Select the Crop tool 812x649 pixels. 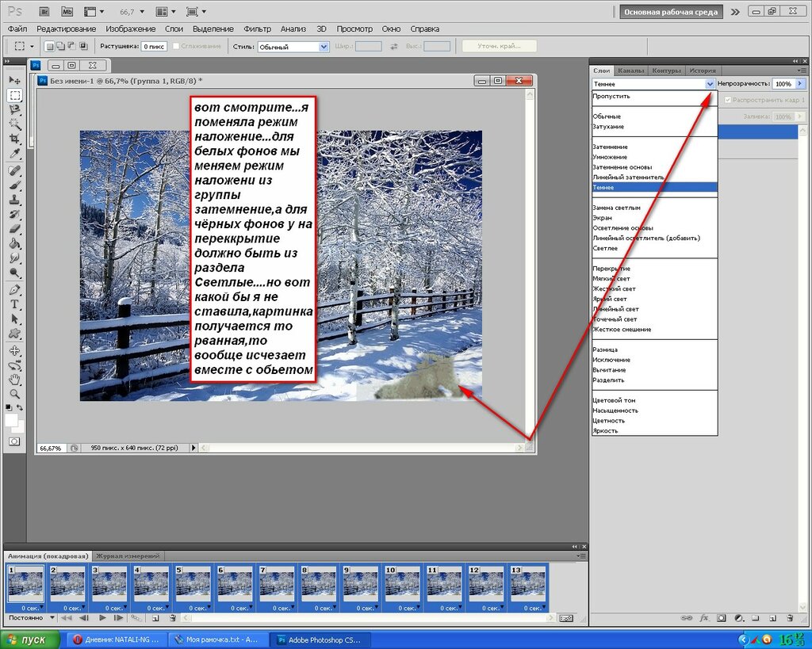(x=14, y=139)
